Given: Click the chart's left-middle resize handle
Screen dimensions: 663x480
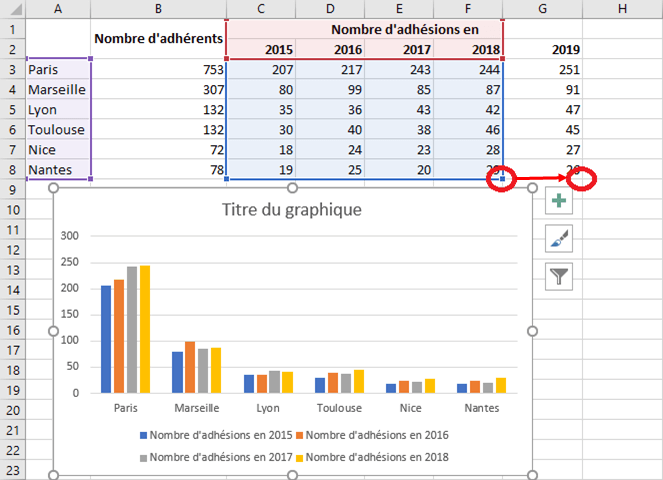Looking at the screenshot, I should pos(53,331).
